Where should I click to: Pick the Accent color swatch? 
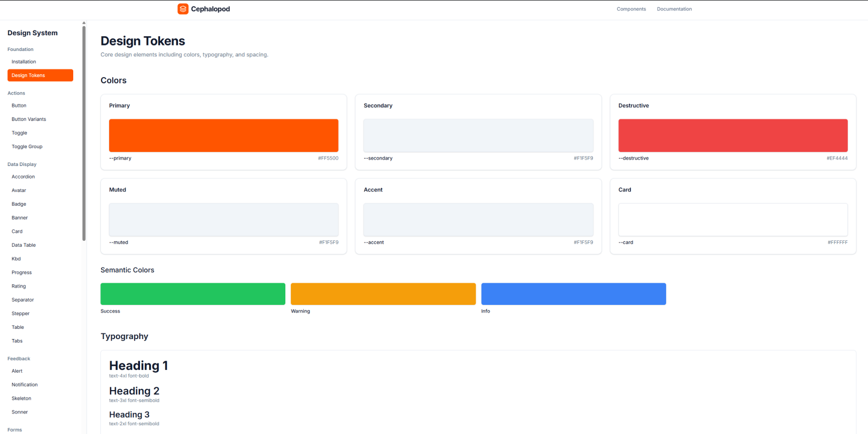(x=478, y=220)
